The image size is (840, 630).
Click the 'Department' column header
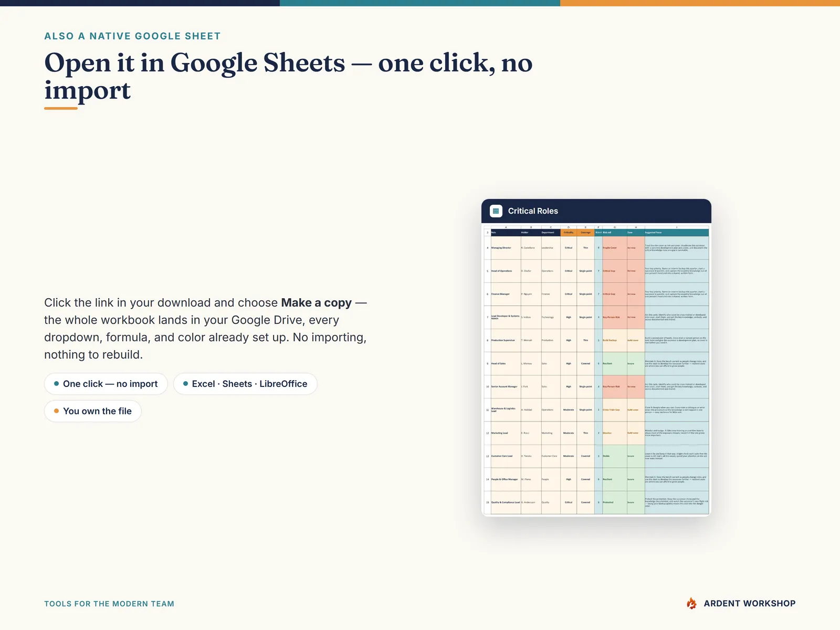coord(551,233)
